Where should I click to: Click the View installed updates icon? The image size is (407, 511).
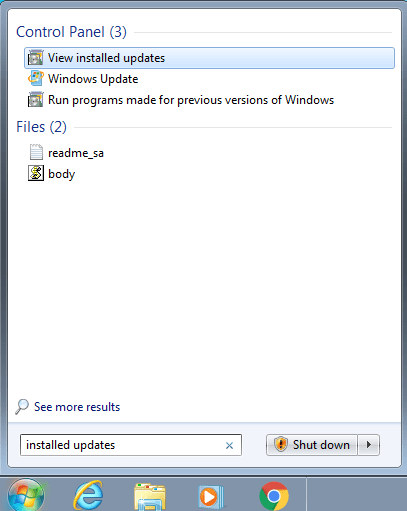click(x=36, y=58)
